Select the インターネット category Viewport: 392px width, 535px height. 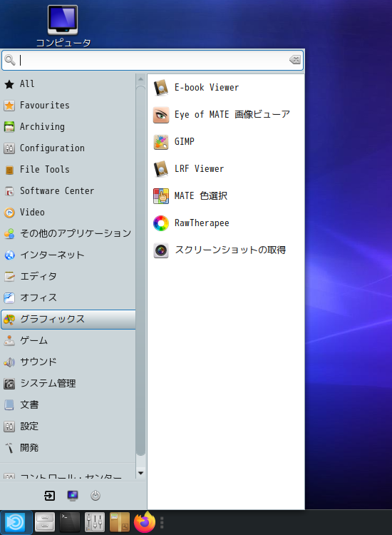coord(68,255)
